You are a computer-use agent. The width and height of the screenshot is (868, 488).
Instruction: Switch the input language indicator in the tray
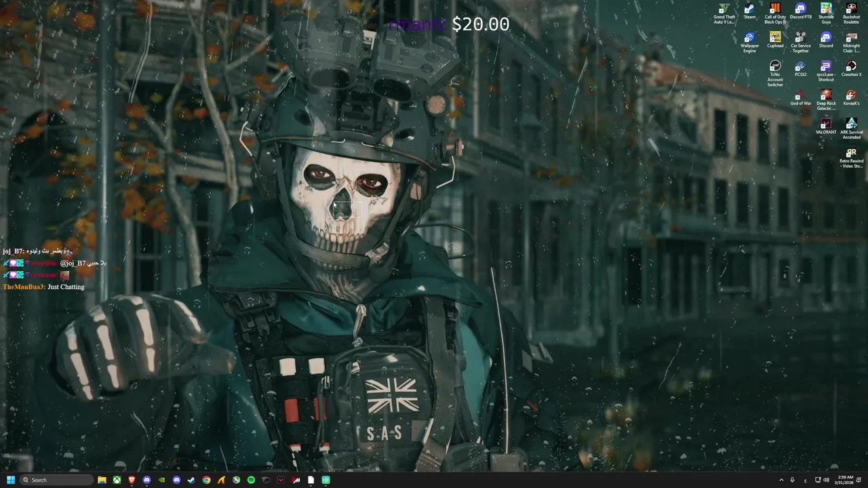tap(805, 480)
